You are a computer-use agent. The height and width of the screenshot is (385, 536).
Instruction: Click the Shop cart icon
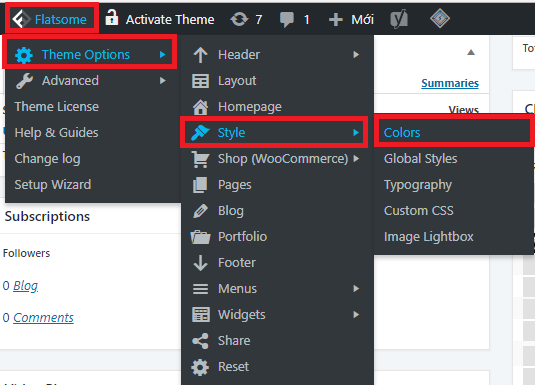[x=200, y=159]
